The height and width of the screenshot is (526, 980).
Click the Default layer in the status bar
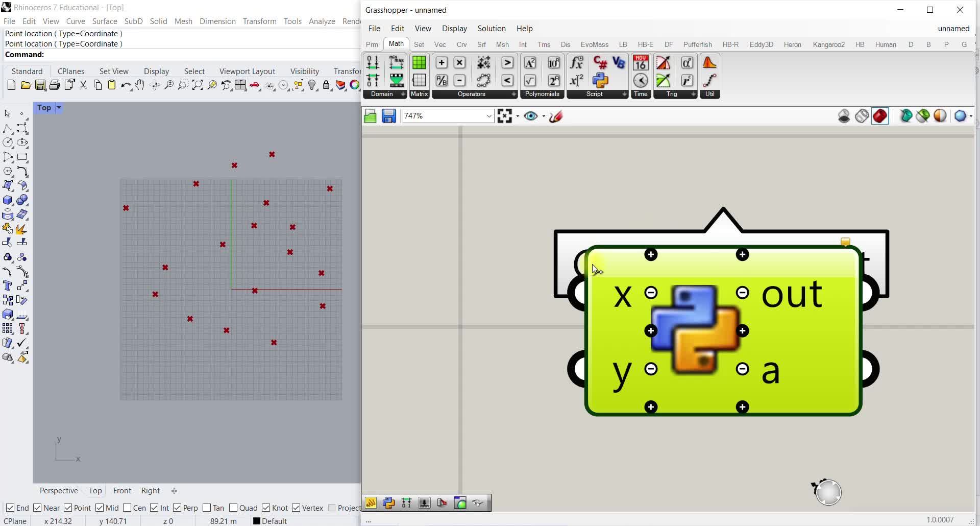click(271, 521)
